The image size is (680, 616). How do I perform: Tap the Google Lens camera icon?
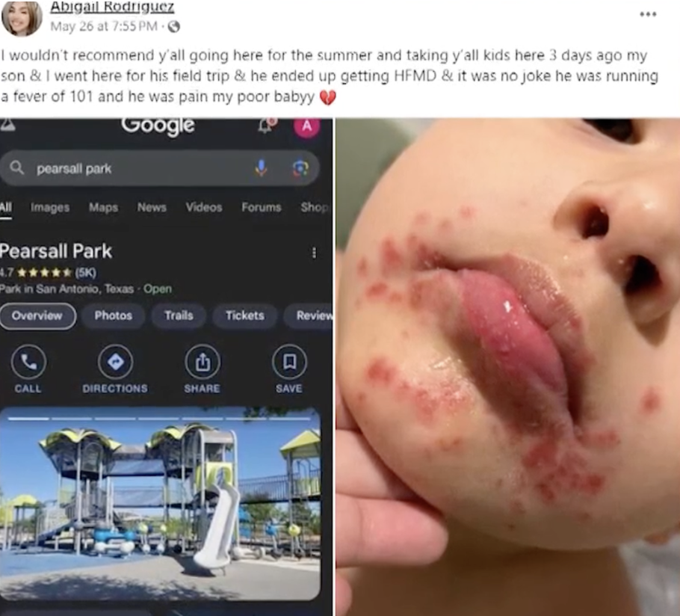(x=300, y=168)
